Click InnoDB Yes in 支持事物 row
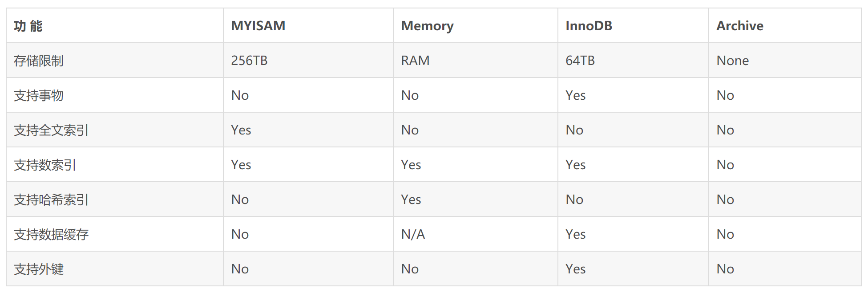The height and width of the screenshot is (289, 868). 575,95
